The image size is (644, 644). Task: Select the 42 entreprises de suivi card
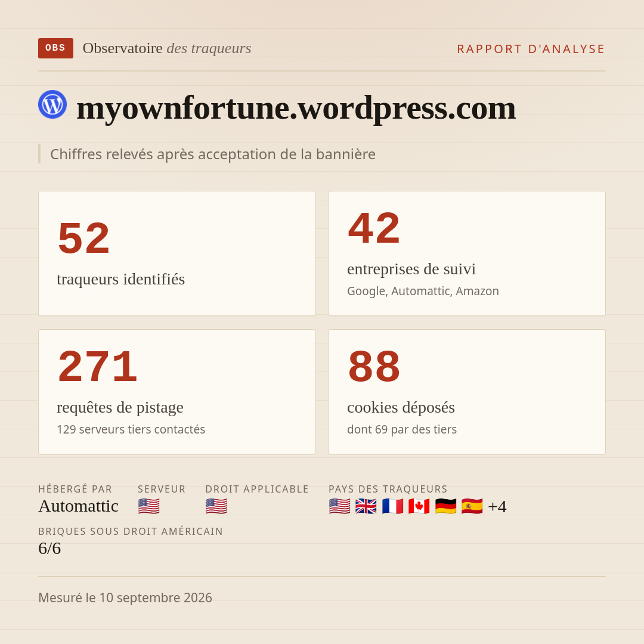pos(467,253)
